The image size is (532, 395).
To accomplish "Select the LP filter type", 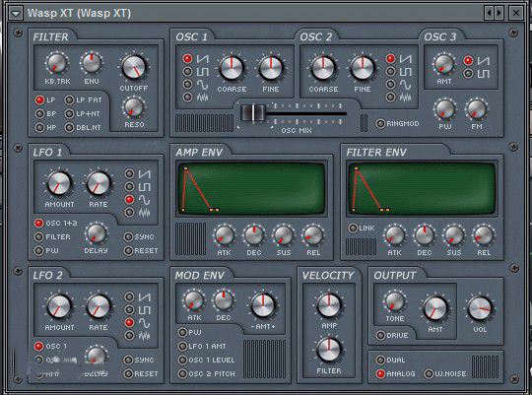I will point(39,100).
